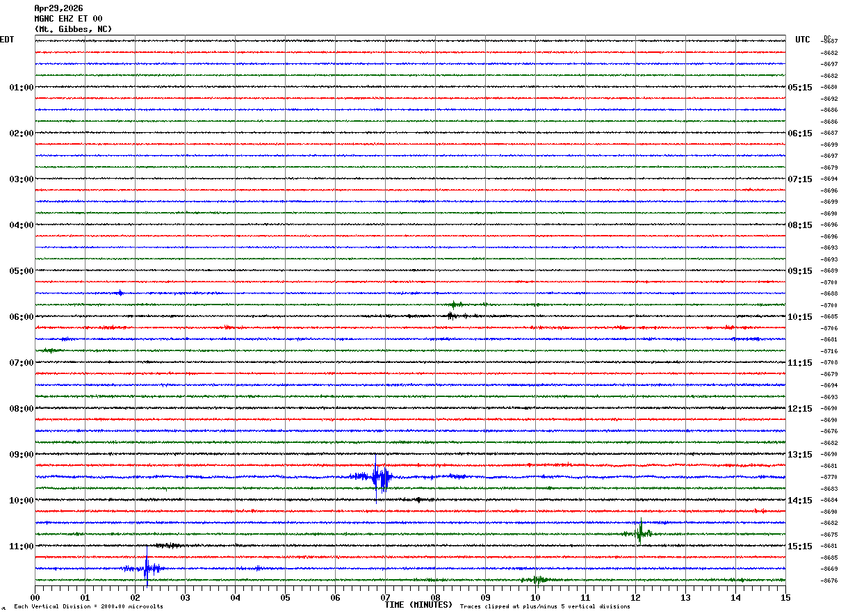841x616 pixels.
Task: Click the DC offset value -8688
Action: point(830,294)
